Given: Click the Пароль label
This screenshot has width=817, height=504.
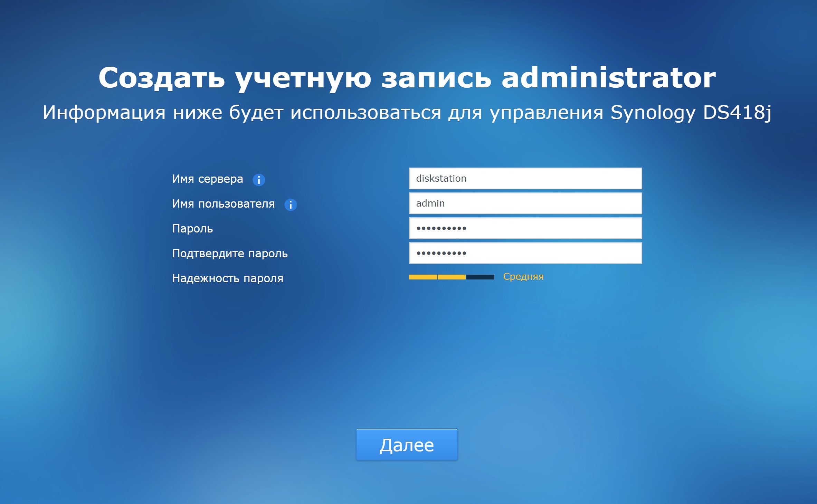Looking at the screenshot, I should [x=192, y=229].
